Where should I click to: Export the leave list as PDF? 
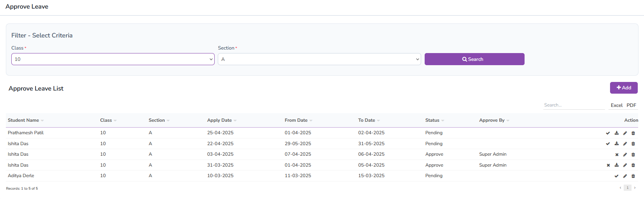coord(631,105)
